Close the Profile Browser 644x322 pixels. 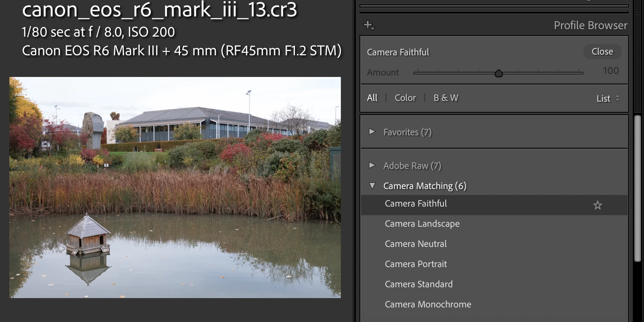[602, 52]
